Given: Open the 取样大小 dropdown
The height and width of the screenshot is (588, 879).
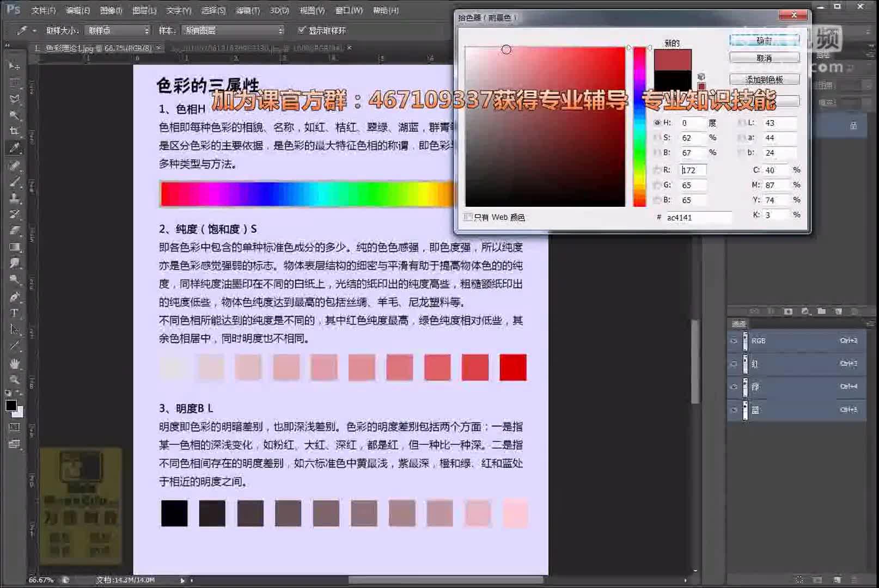Looking at the screenshot, I should click(x=117, y=30).
